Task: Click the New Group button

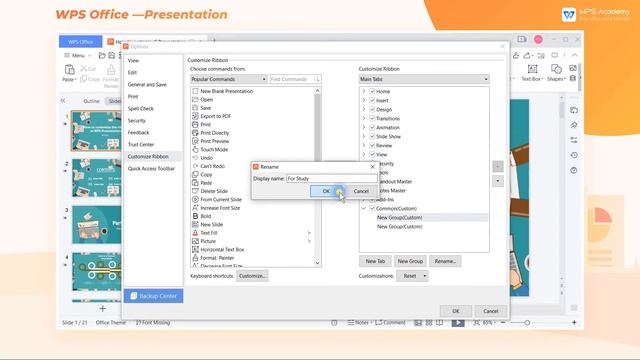Action: point(410,261)
